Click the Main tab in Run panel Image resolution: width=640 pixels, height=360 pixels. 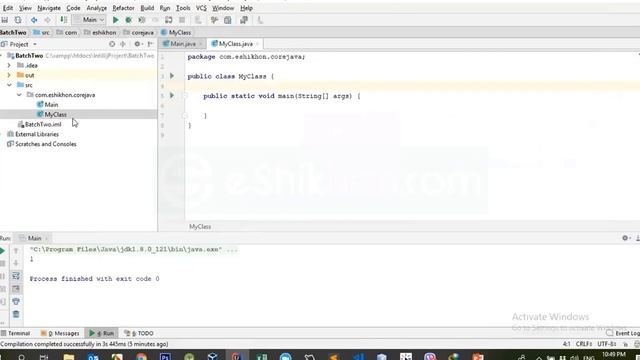coord(34,238)
